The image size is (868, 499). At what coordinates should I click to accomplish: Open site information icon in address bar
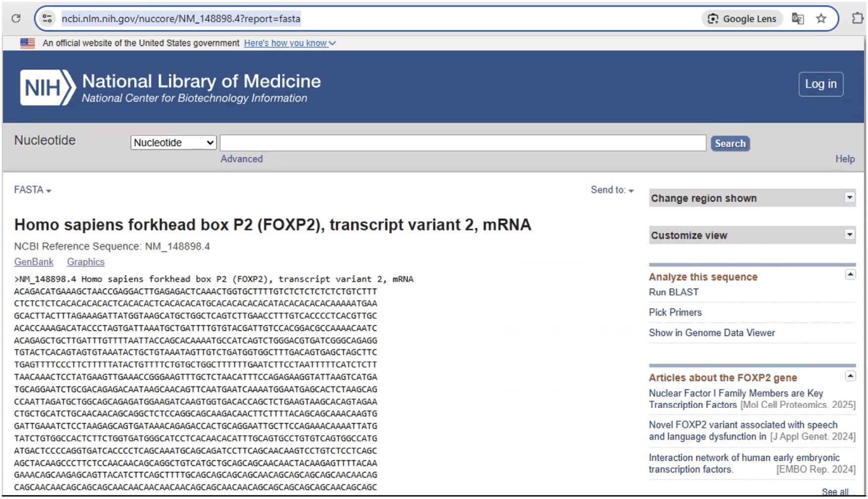tap(47, 19)
